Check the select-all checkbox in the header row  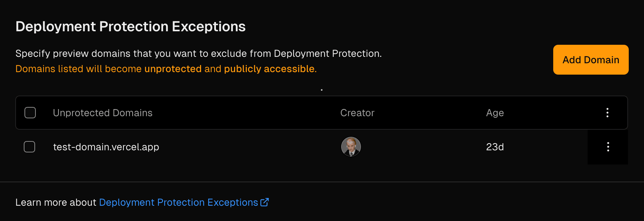(30, 113)
